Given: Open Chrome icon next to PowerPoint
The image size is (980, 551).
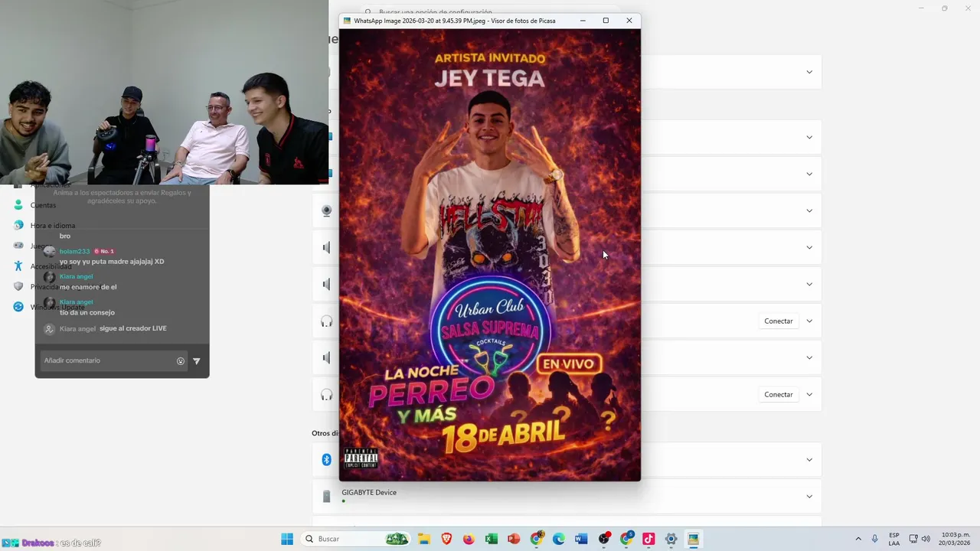Looking at the screenshot, I should pos(537,539).
